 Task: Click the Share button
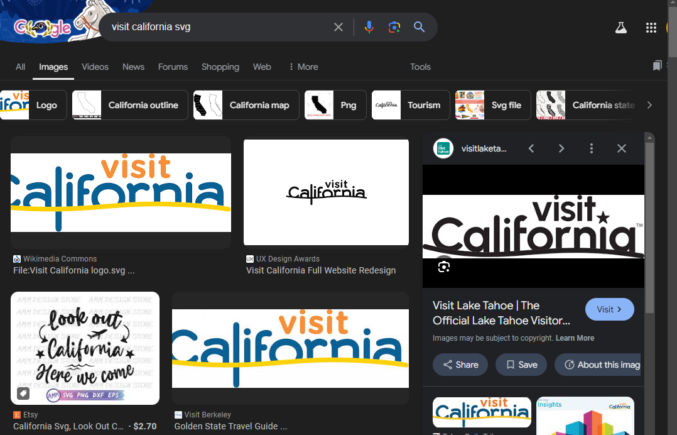click(460, 365)
